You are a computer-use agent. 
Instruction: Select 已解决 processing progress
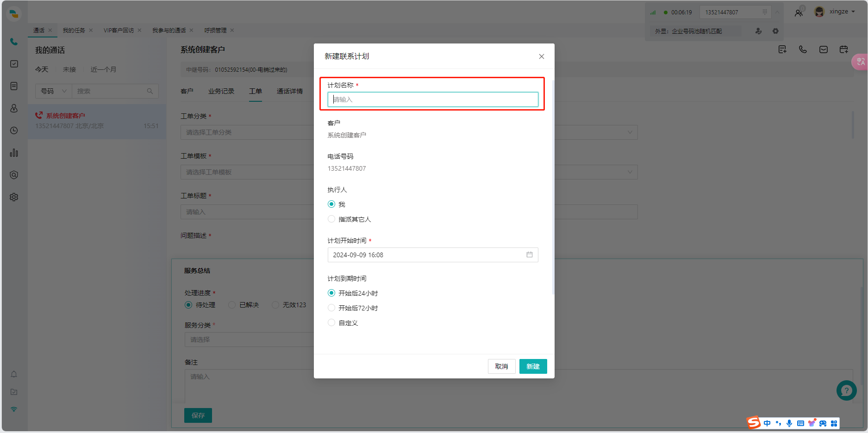pyautogui.click(x=244, y=305)
